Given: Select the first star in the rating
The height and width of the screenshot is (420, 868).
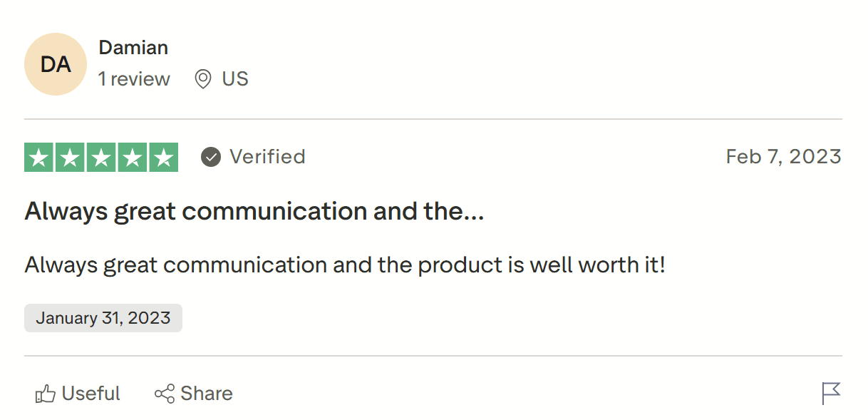Looking at the screenshot, I should click(39, 157).
